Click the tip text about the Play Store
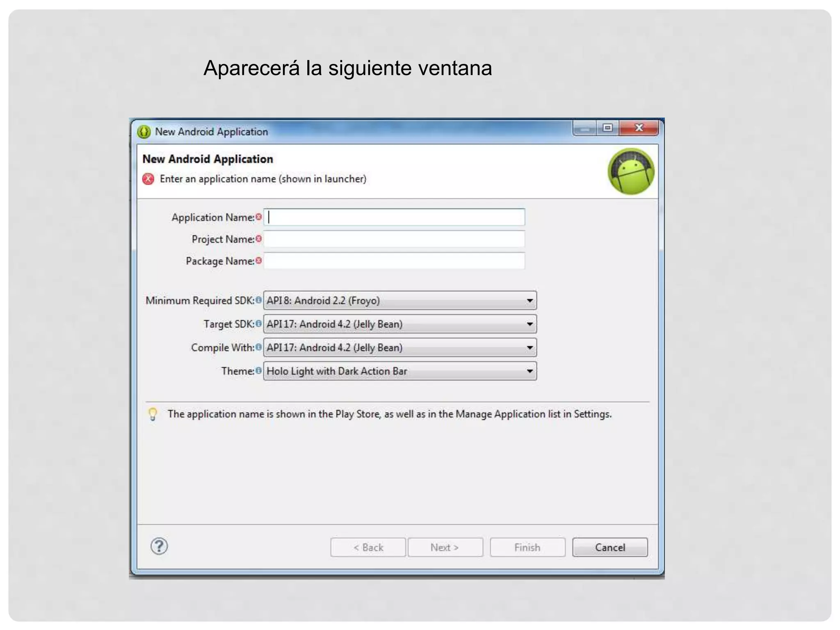The width and height of the screenshot is (840, 630). coord(389,414)
